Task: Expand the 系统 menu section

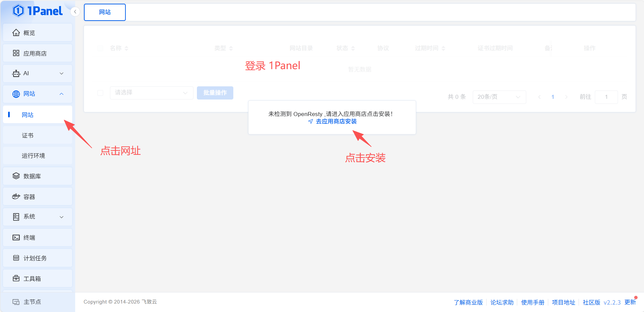Action: click(x=37, y=217)
